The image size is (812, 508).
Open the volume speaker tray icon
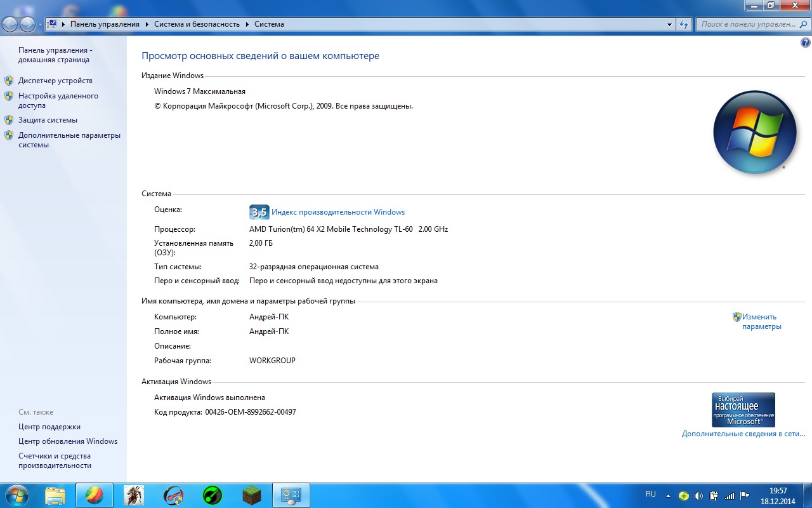coord(698,495)
